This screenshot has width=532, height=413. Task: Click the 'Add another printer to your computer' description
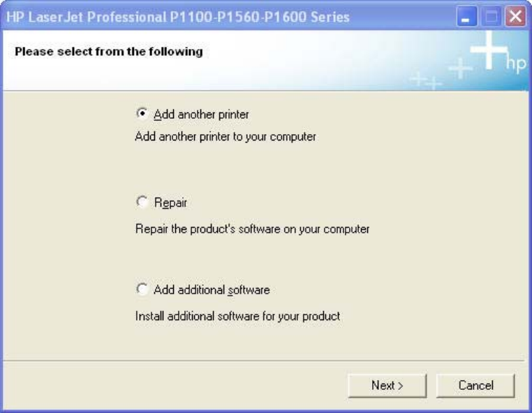(225, 137)
